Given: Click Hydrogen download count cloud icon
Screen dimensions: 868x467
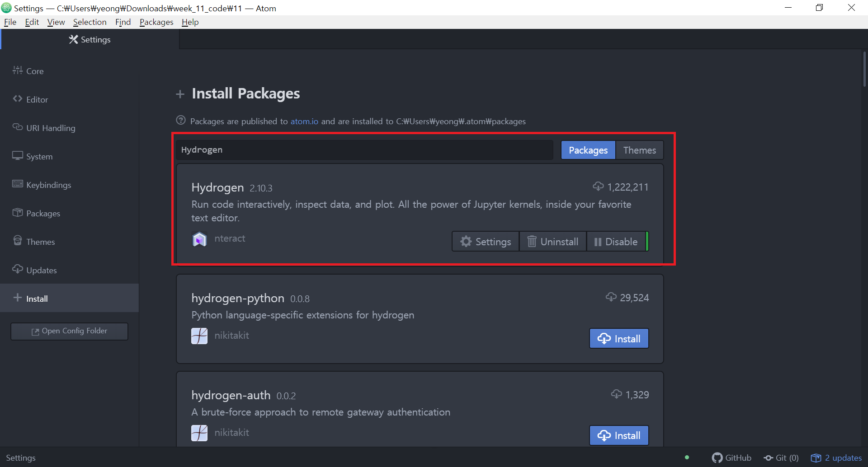Looking at the screenshot, I should [x=598, y=186].
